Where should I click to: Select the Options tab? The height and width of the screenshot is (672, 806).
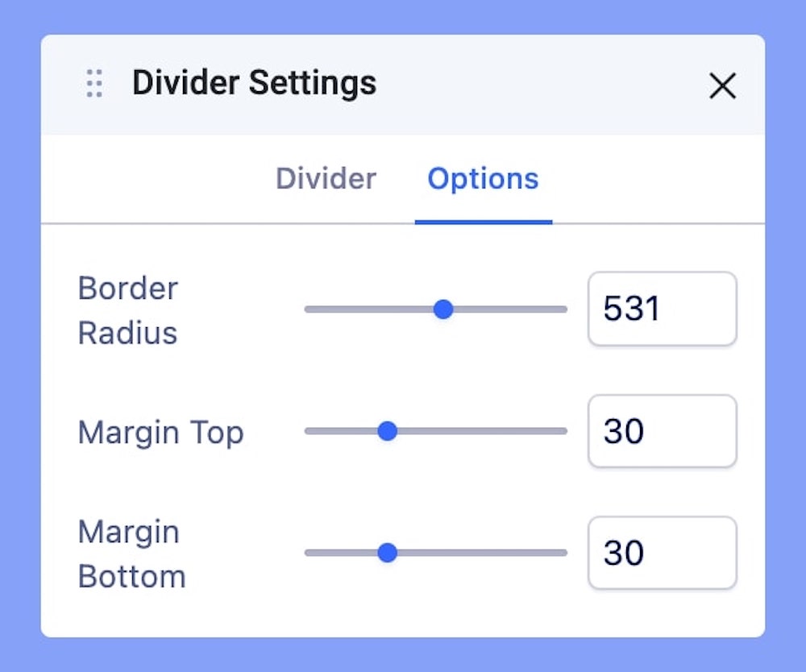pos(483,178)
